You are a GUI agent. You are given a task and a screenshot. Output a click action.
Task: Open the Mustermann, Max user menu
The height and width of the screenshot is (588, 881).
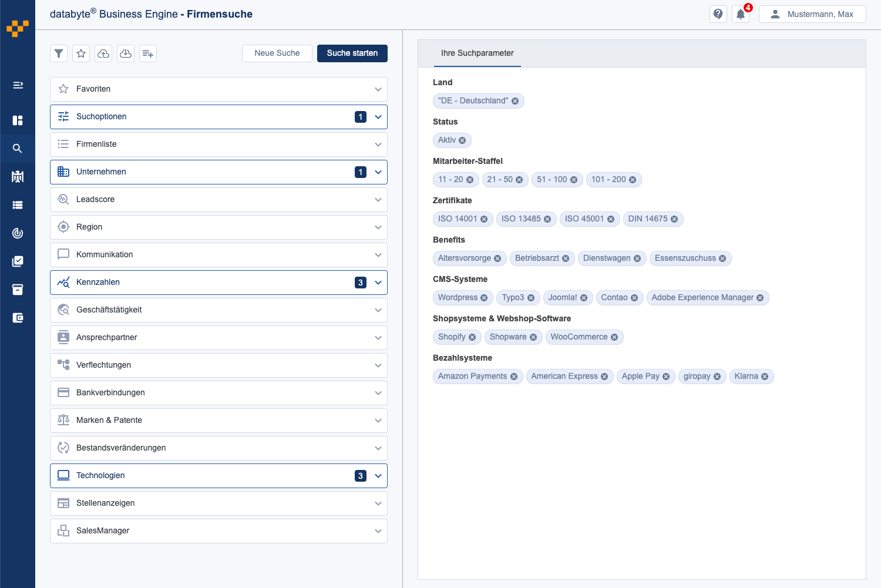coord(812,14)
